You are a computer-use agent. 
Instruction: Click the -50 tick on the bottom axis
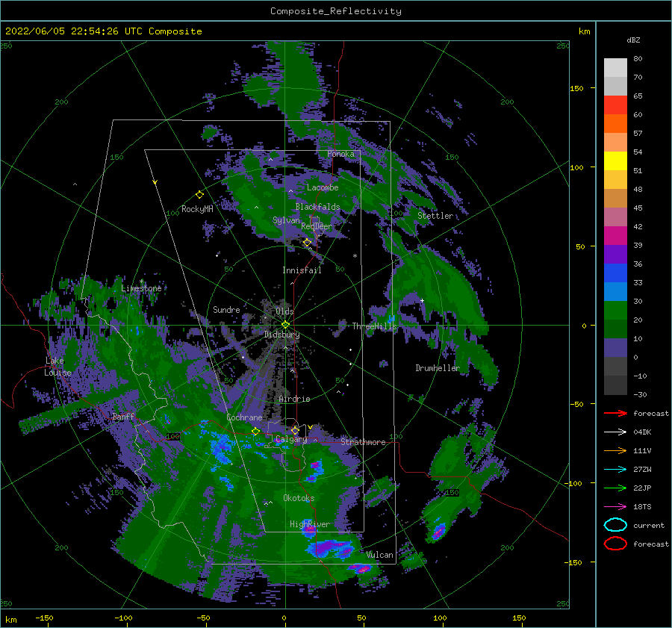click(x=203, y=618)
